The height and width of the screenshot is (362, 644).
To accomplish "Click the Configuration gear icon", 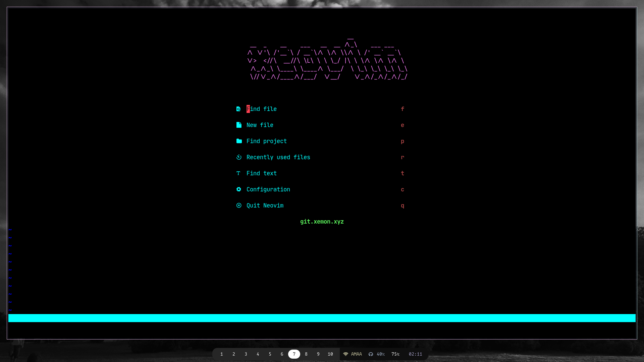I will (x=239, y=189).
